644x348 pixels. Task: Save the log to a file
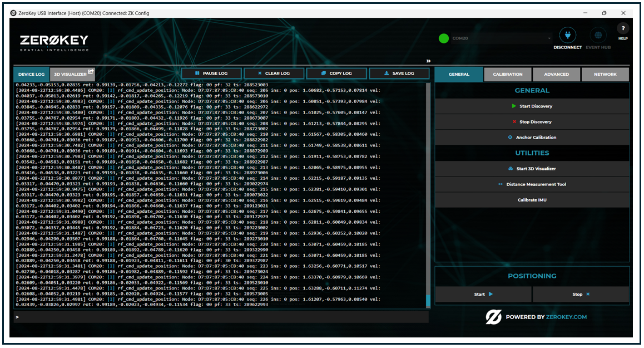tap(399, 73)
